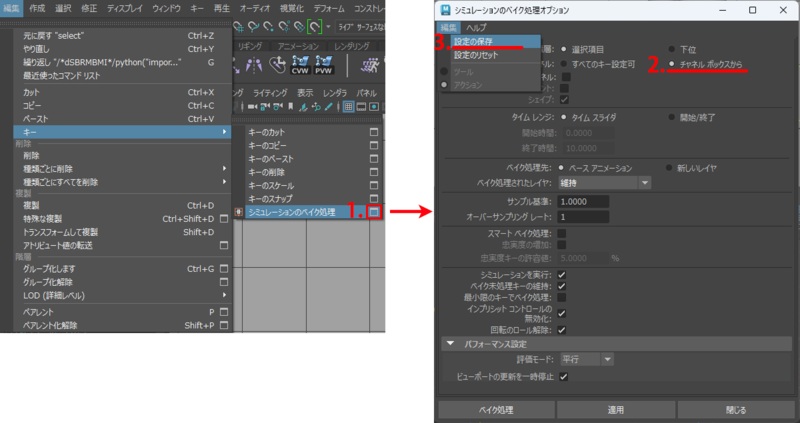
Task: Click the option box beside キーのスナップ
Action: [x=374, y=199]
